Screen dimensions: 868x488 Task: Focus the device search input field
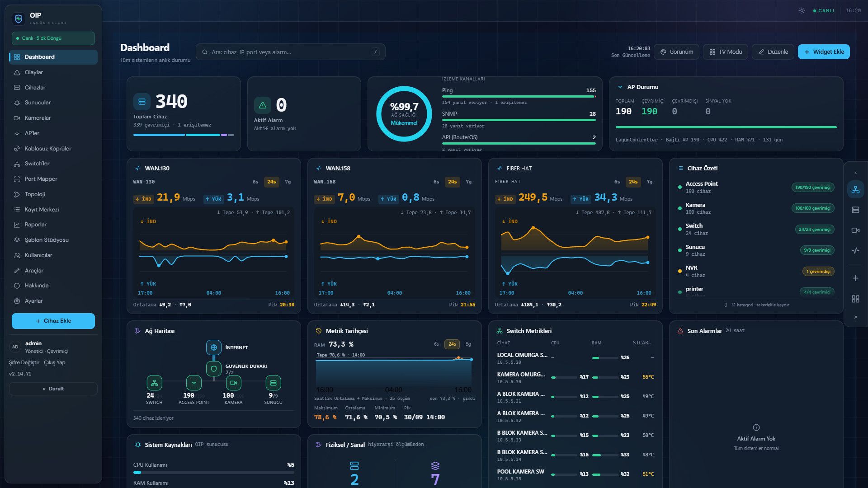tap(291, 52)
